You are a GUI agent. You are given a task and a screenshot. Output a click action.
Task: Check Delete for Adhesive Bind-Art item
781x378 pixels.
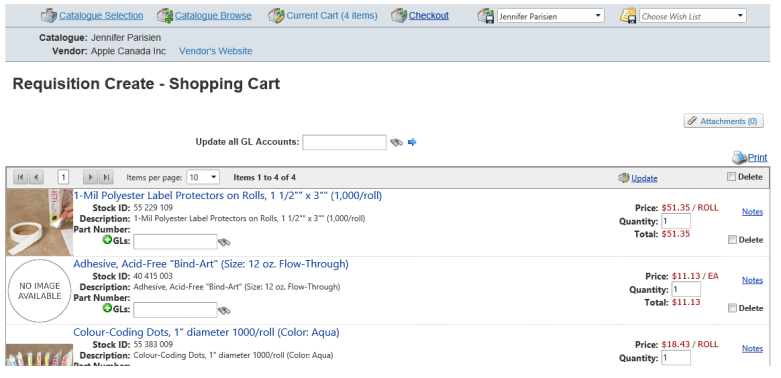click(x=732, y=308)
